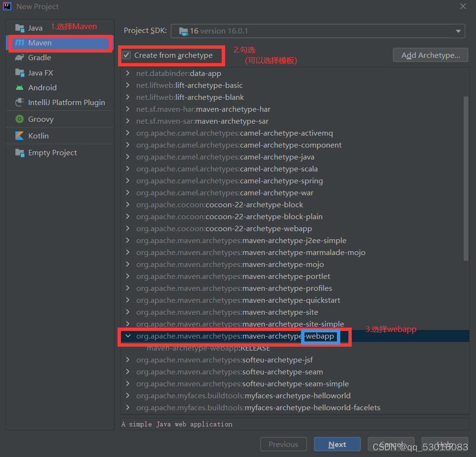Open the Project SDK dropdown arrow
The height and width of the screenshot is (457, 476).
(x=458, y=31)
